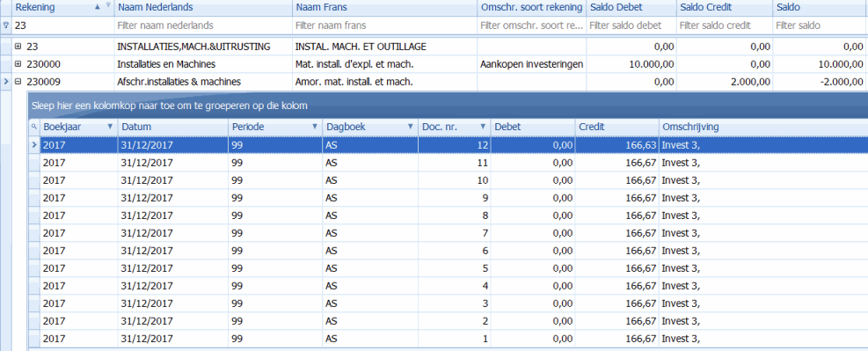The image size is (868, 351).
Task: Click the Filter naam nederlands field
Action: tap(203, 26)
